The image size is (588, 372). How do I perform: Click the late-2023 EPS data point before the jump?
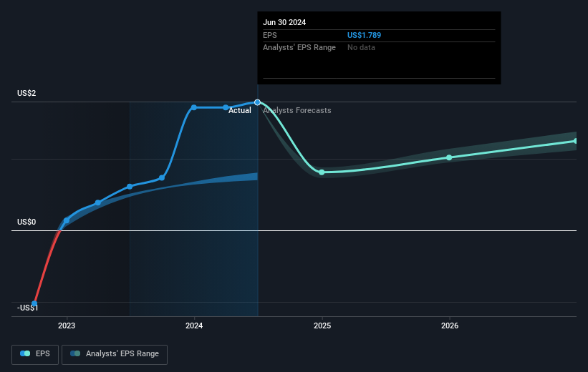pyautogui.click(x=162, y=178)
